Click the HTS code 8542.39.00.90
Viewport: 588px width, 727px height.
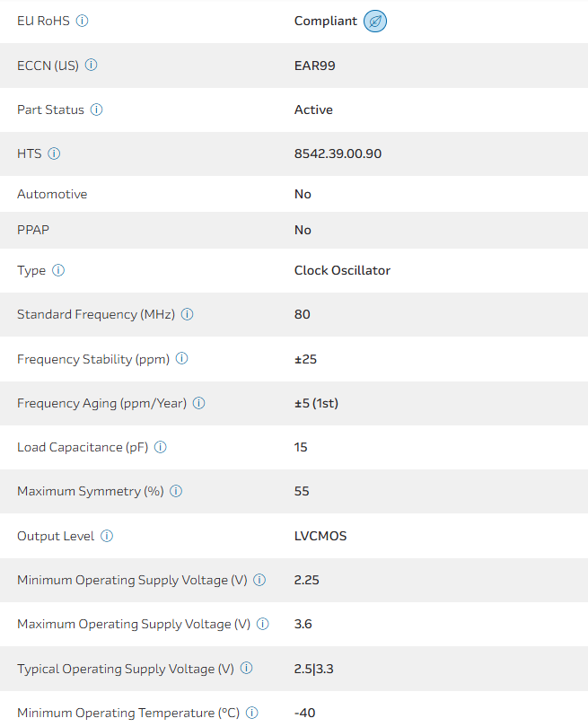(x=338, y=153)
